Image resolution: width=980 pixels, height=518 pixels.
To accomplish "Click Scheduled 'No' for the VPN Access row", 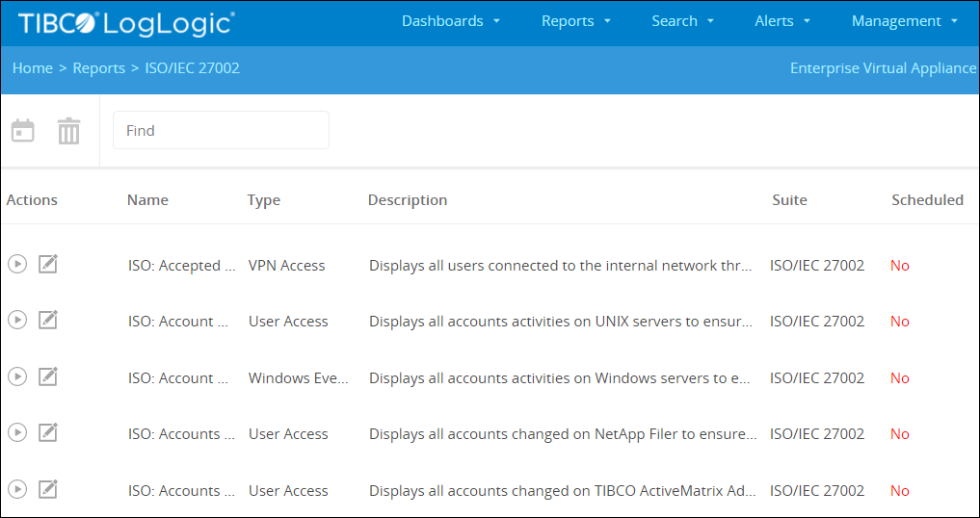I will pos(900,266).
